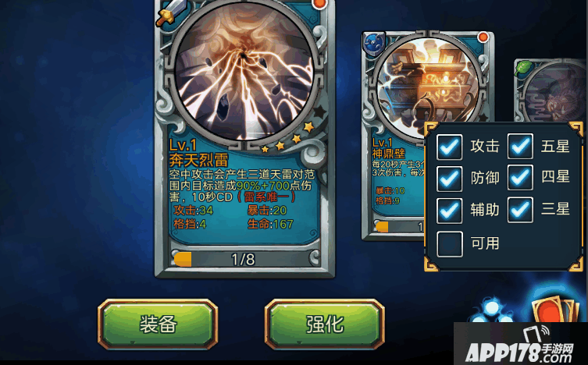Click the green leaf icon on rightmost card
Screen dimensions: 588x365
tap(525, 68)
